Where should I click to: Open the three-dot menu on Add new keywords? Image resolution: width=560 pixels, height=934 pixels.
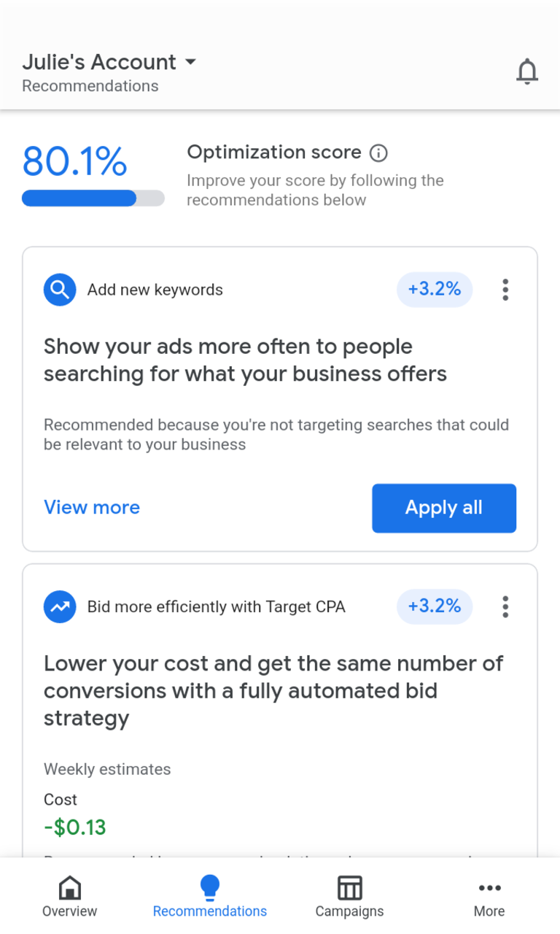click(x=505, y=290)
